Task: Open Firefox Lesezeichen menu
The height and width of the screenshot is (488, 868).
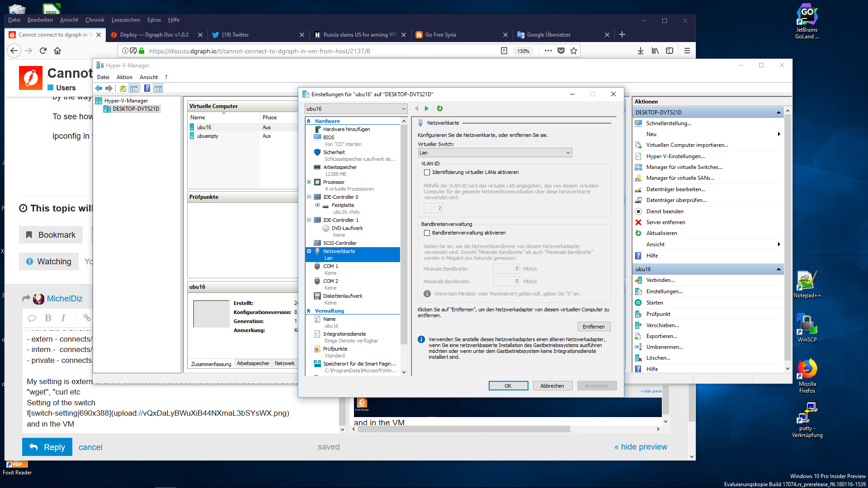Action: (x=126, y=20)
